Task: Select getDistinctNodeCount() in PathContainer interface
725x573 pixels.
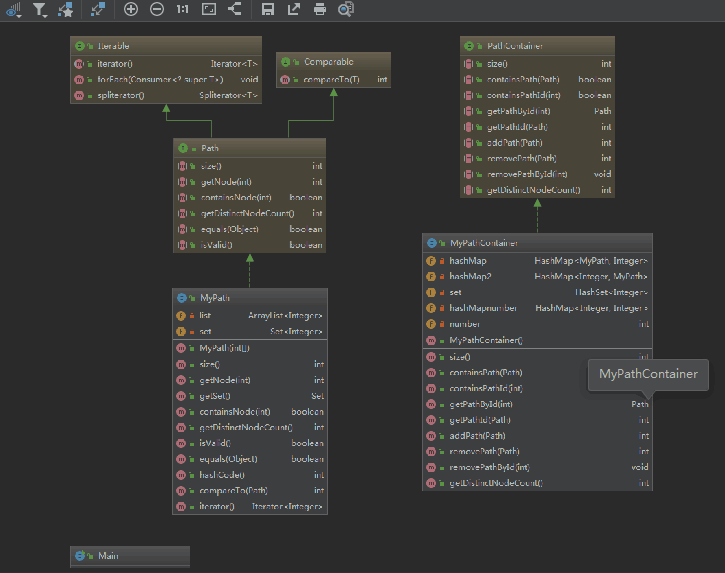Action: click(537, 190)
